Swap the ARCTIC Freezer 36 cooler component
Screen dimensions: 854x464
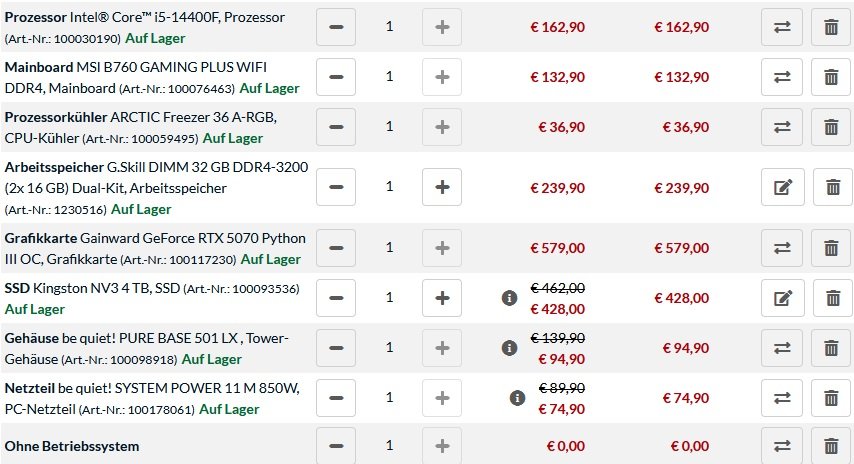(x=782, y=127)
